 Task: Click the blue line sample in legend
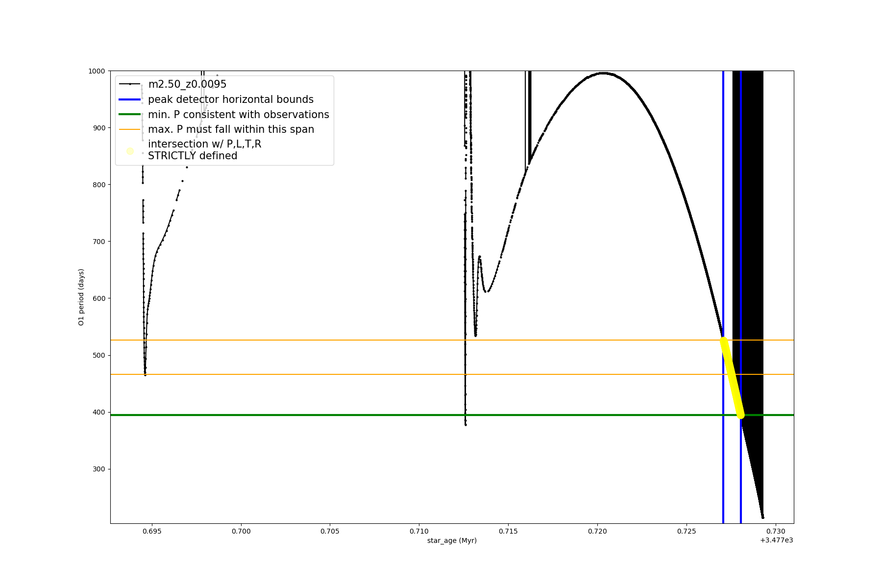(130, 99)
